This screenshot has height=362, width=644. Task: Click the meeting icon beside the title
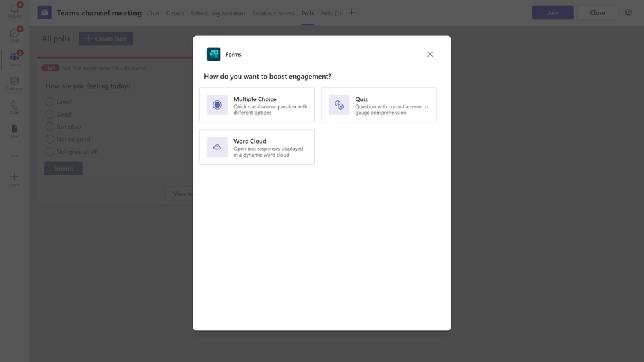coord(44,13)
